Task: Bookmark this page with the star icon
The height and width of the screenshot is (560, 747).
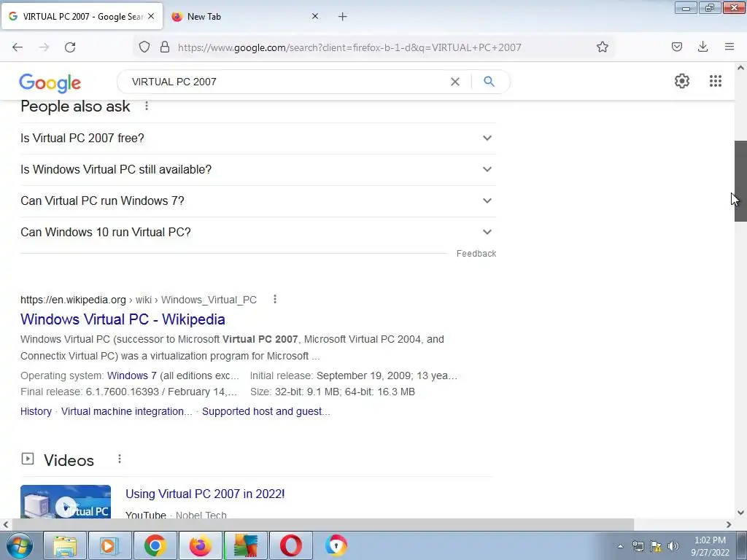Action: (602, 47)
